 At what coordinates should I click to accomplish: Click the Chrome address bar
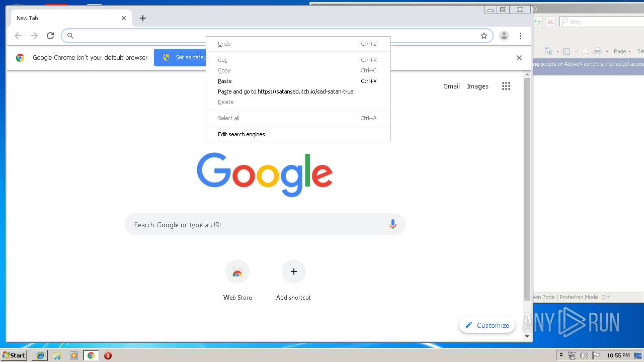[277, 36]
